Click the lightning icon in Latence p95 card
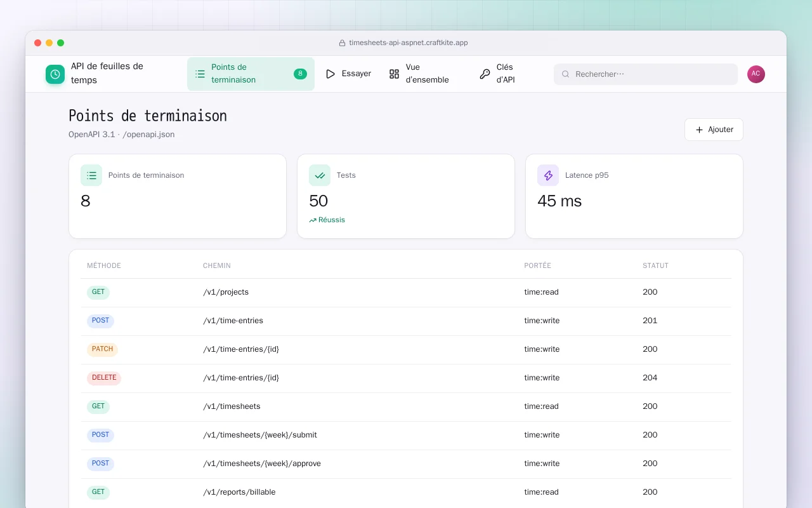Screen dimensions: 812x508 [548, 175]
